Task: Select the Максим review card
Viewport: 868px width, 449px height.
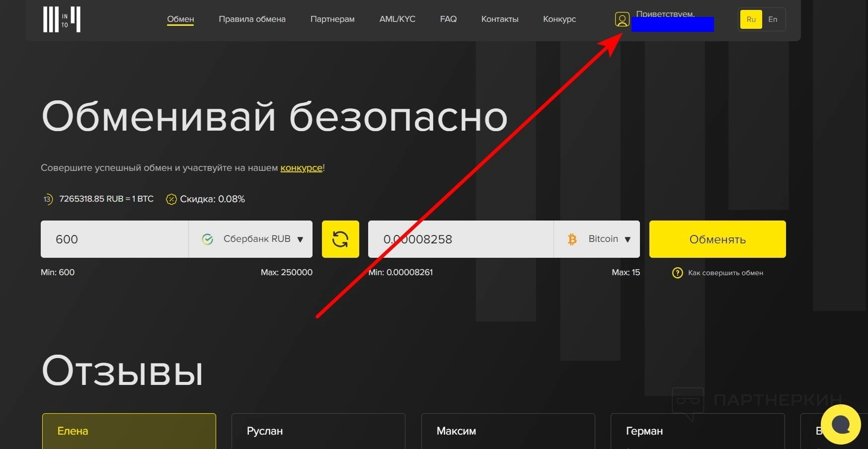Action: 508,431
